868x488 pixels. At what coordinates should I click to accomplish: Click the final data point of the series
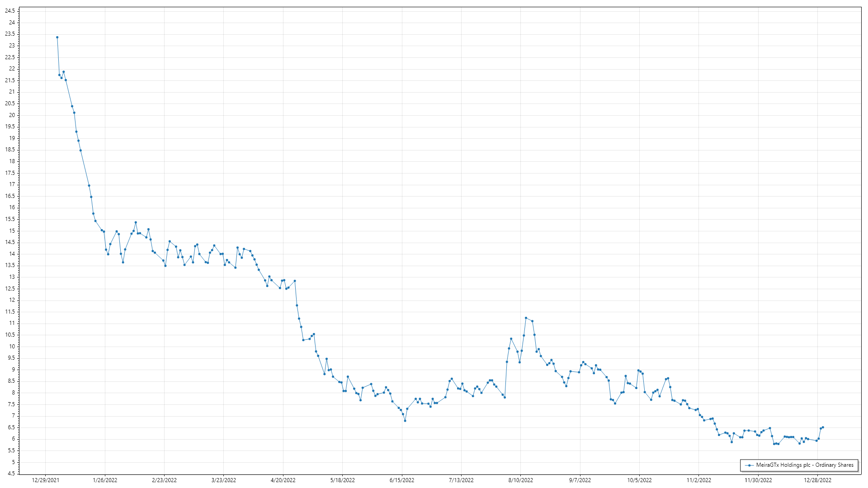(823, 427)
